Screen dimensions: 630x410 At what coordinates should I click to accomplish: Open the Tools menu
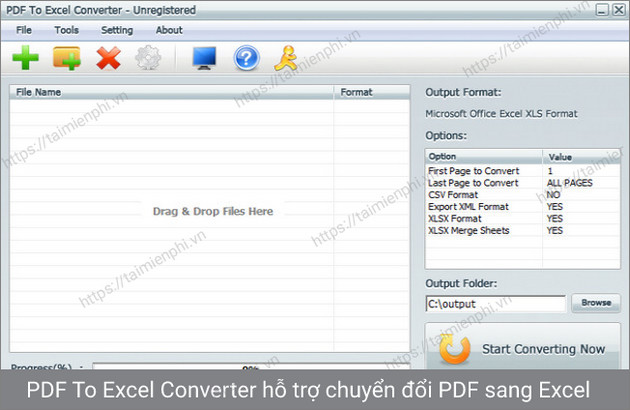click(x=67, y=30)
